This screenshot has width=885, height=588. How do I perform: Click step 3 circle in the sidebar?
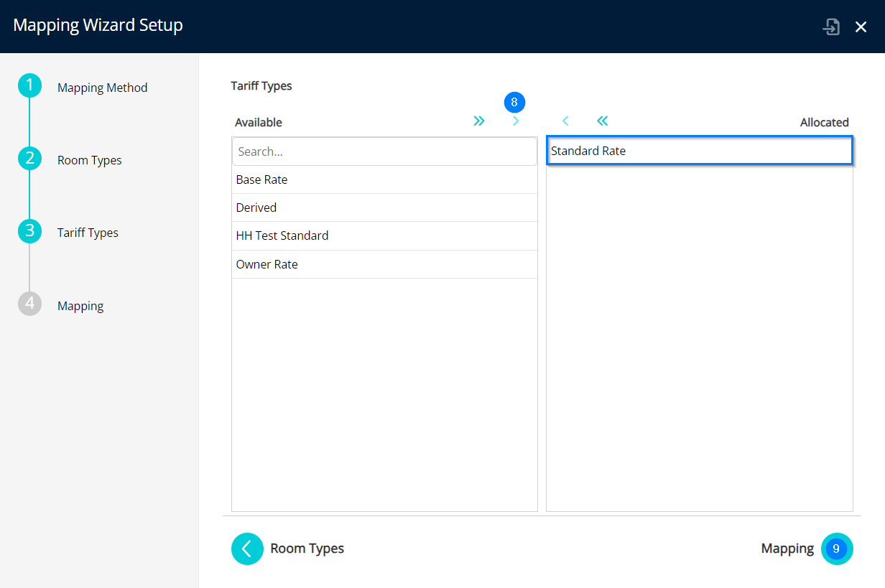click(29, 231)
